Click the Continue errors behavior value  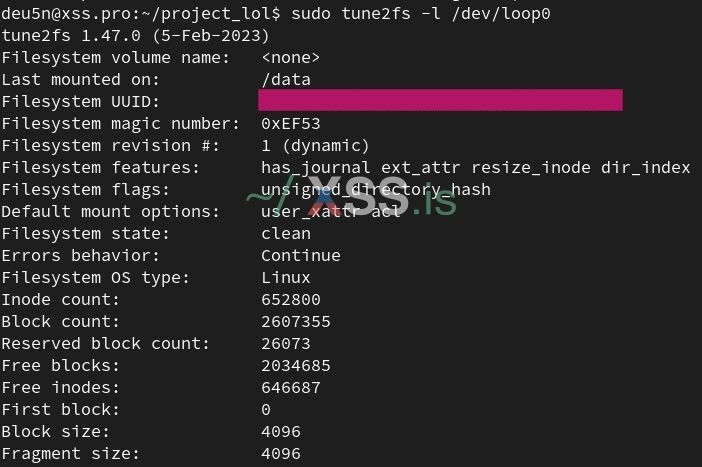[300, 255]
